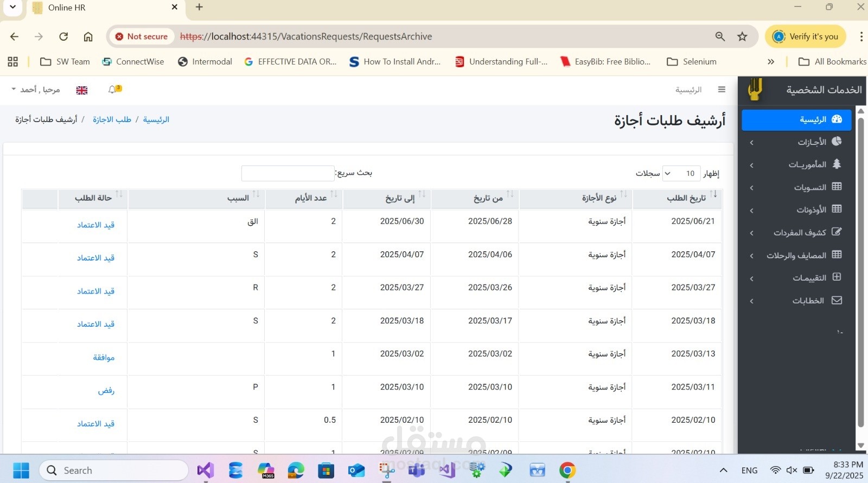Expand the المأموريات sidebar menu
This screenshot has height=483, width=868.
751,165
